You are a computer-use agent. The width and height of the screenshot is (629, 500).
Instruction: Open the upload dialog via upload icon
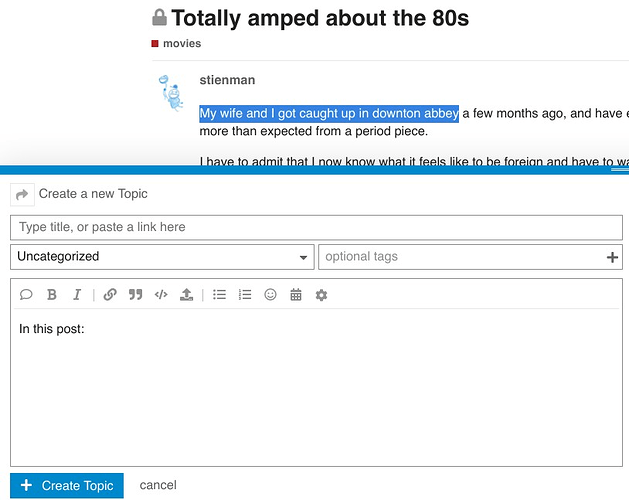click(187, 295)
